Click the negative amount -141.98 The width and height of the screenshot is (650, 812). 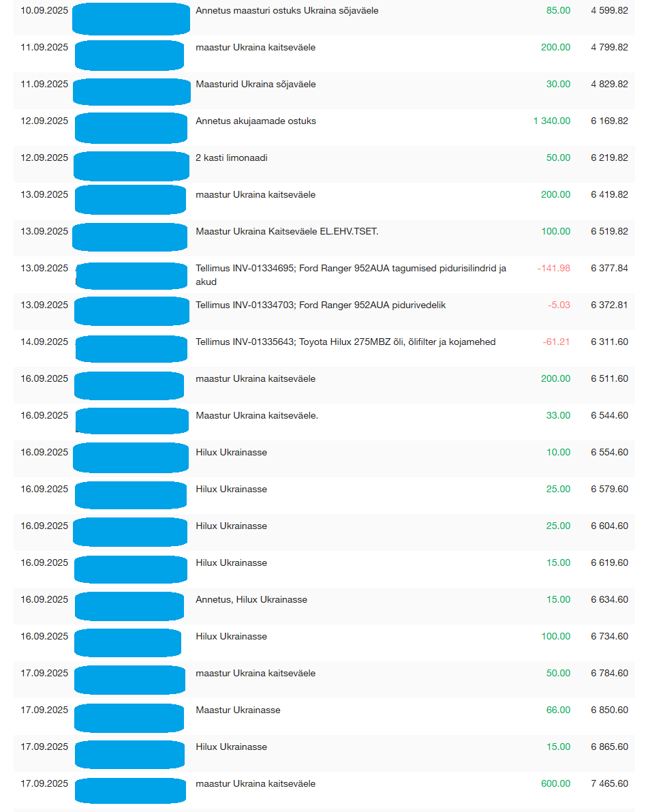click(x=553, y=268)
